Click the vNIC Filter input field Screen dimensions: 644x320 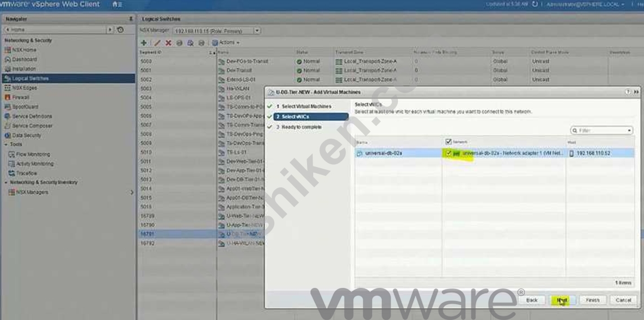click(598, 130)
